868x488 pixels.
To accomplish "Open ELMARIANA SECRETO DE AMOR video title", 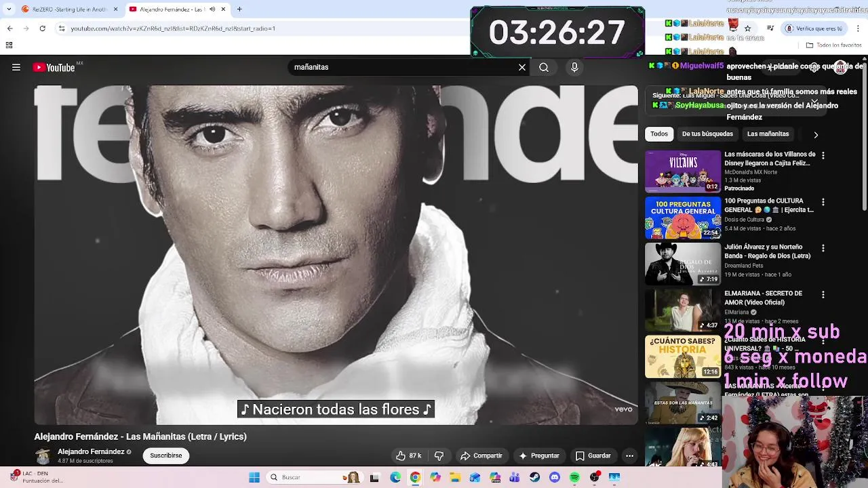I will click(x=764, y=298).
